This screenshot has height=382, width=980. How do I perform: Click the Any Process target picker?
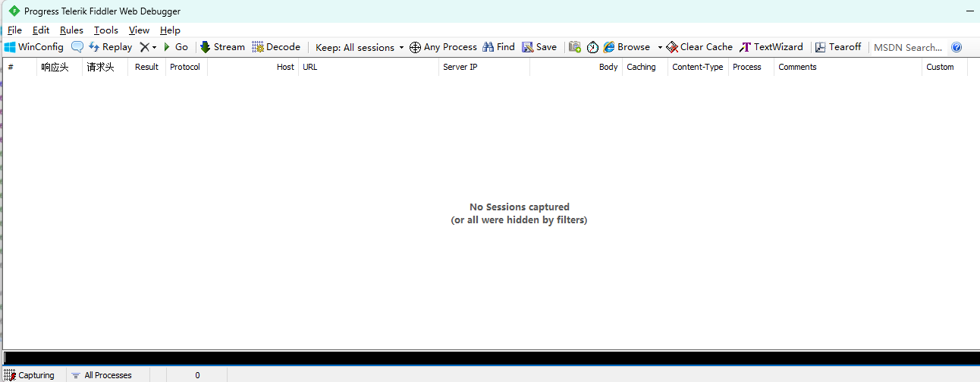click(x=443, y=47)
